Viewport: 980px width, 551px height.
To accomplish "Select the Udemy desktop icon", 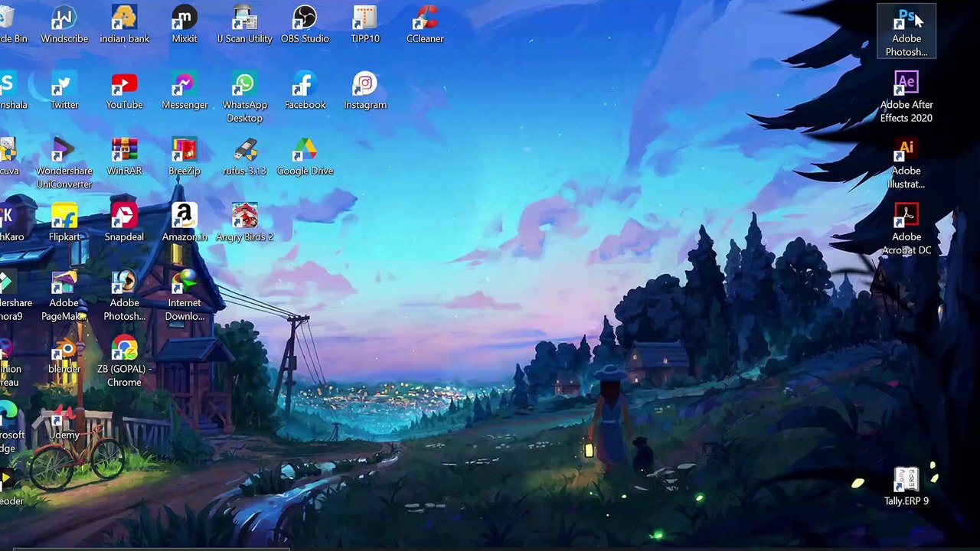I will pos(64,421).
